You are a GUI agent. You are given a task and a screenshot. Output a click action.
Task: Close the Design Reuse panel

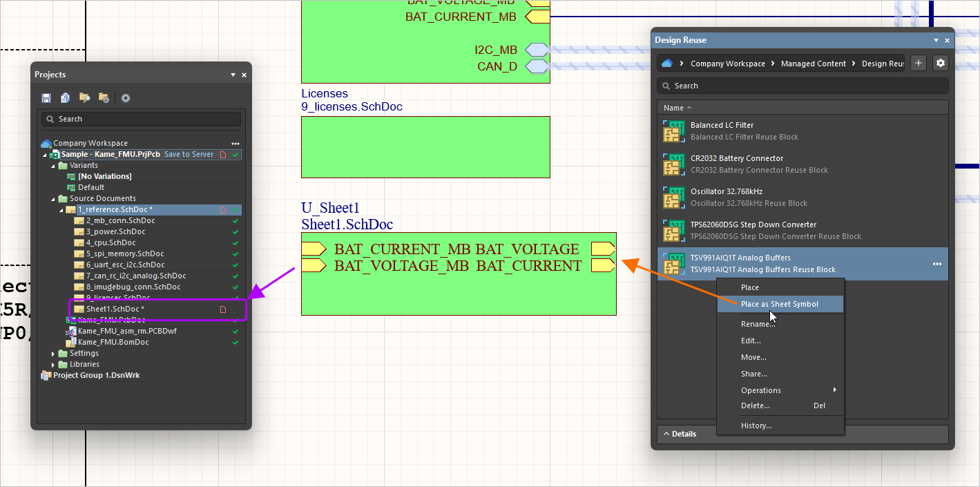948,40
